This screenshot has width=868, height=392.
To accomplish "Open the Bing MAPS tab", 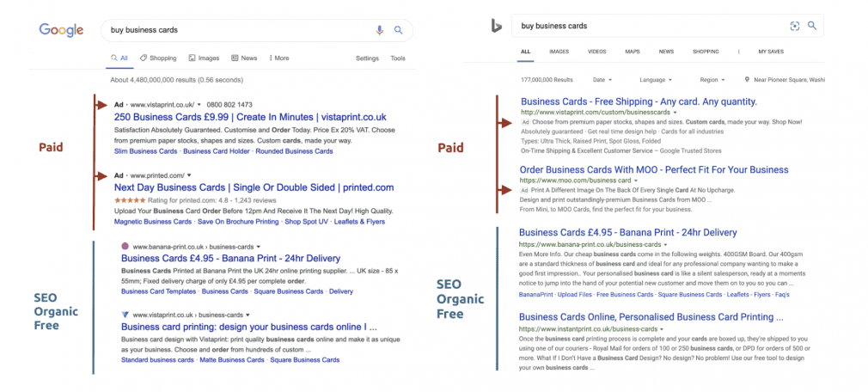I will click(633, 52).
